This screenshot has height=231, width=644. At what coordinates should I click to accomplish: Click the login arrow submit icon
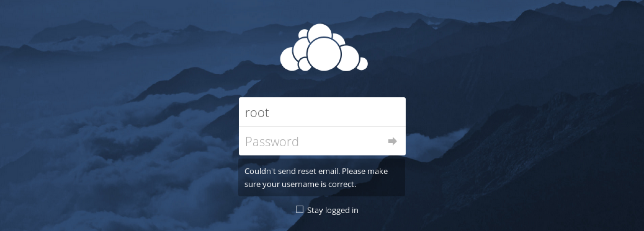click(x=392, y=141)
